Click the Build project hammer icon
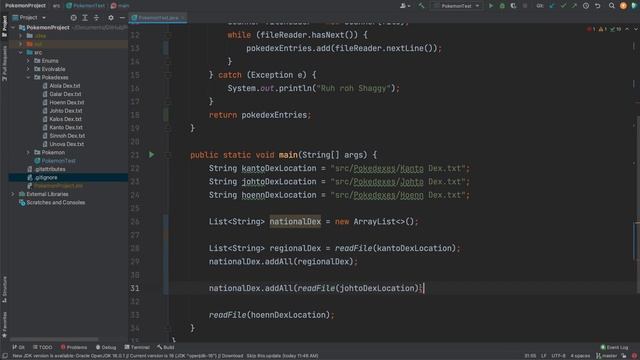The image size is (640, 360). click(x=421, y=6)
